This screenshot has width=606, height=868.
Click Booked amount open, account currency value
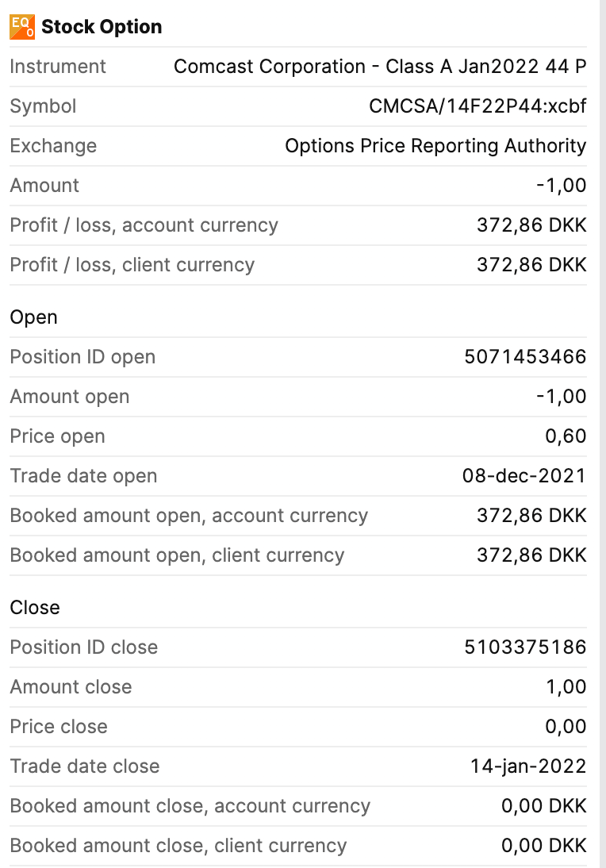pyautogui.click(x=531, y=516)
